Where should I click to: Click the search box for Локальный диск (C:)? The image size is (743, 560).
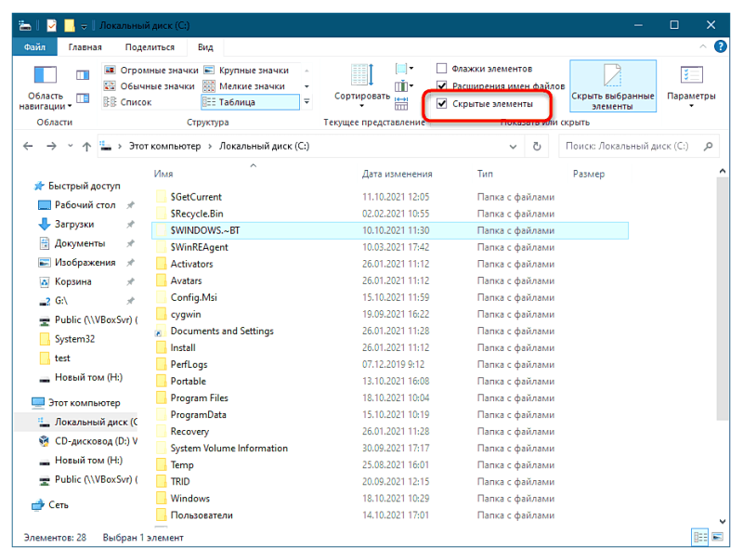point(639,146)
